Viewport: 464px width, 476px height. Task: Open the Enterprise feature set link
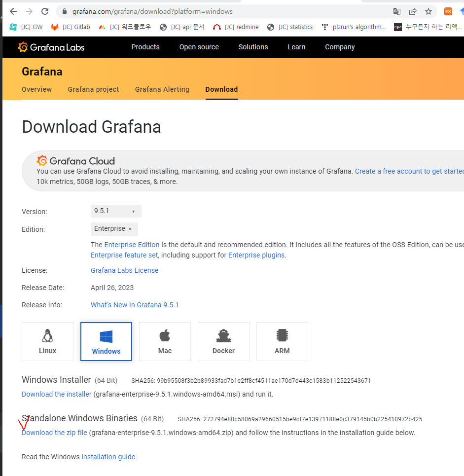click(x=124, y=255)
